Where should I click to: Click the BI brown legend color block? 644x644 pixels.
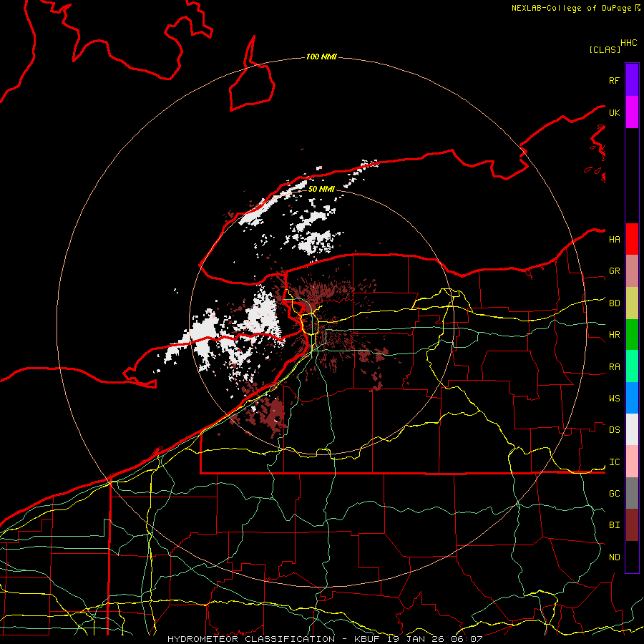coord(632,525)
